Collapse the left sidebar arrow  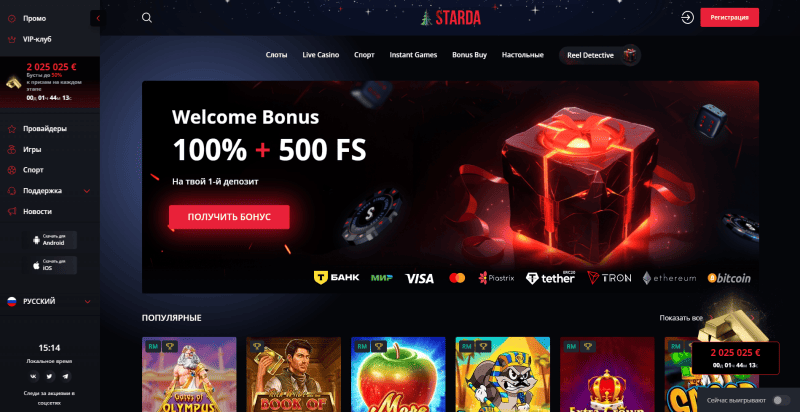click(x=97, y=18)
